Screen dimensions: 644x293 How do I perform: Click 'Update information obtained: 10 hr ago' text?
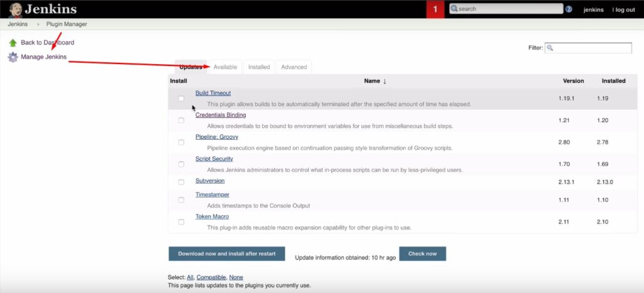point(345,258)
